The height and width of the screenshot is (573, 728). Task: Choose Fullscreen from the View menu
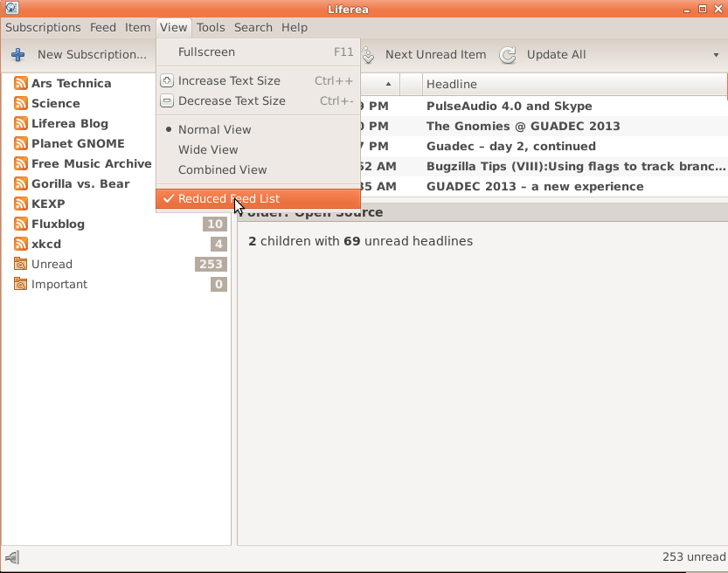coord(206,52)
